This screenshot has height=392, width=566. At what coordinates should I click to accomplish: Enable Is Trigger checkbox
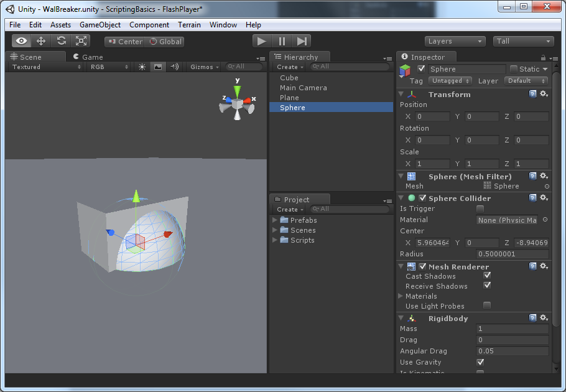tap(480, 208)
